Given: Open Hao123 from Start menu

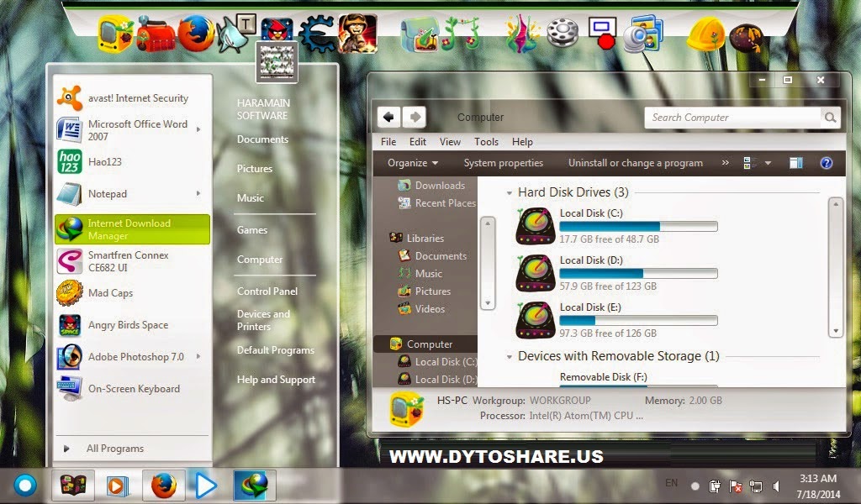Looking at the screenshot, I should (x=132, y=162).
